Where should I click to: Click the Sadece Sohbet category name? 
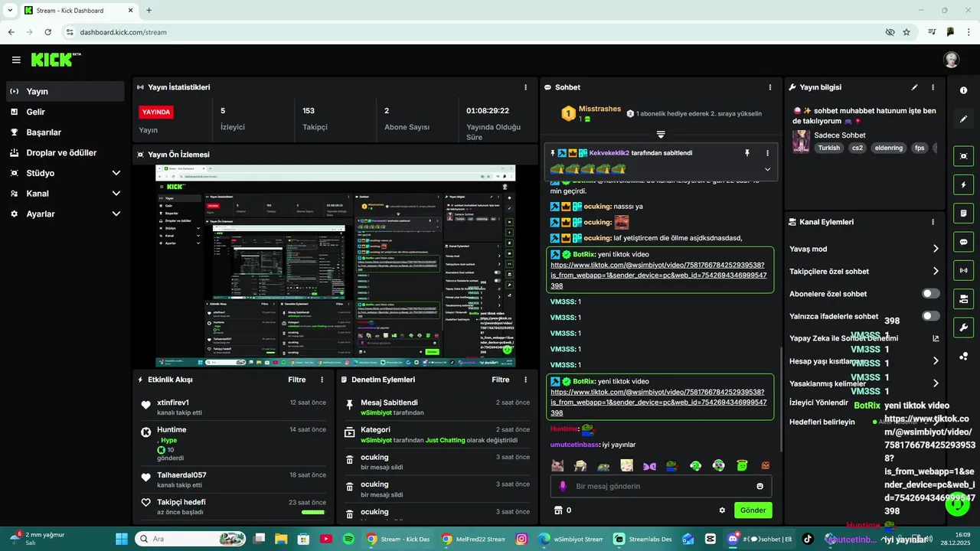click(840, 135)
